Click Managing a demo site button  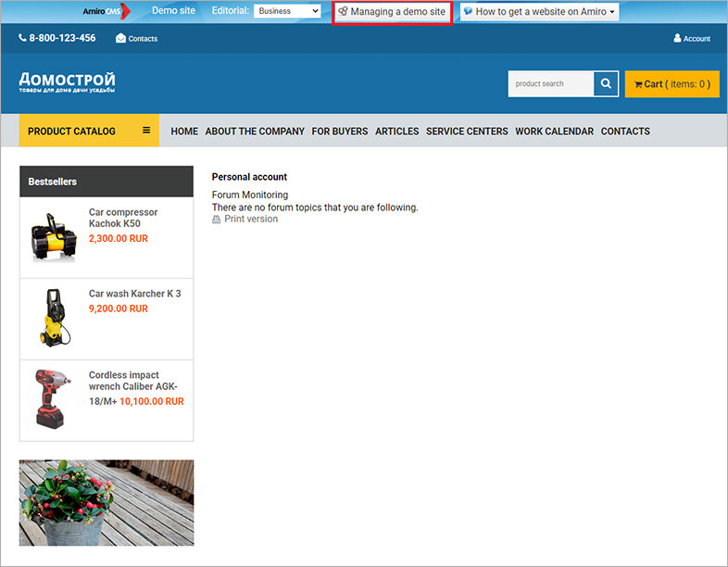coord(392,11)
